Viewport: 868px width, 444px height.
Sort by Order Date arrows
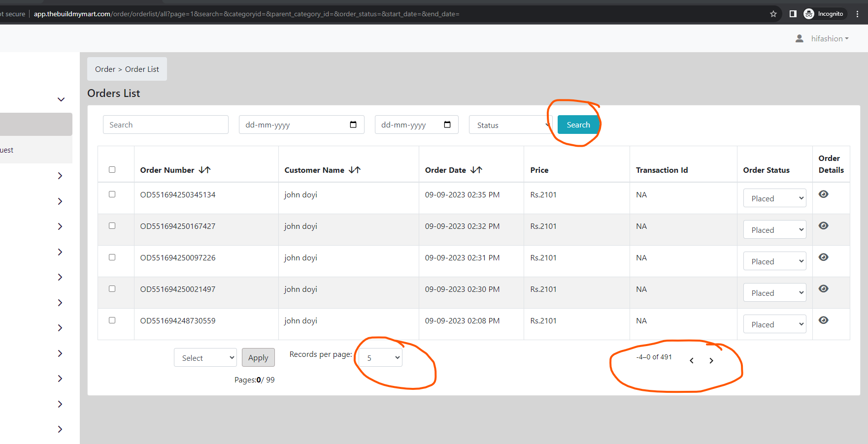(x=476, y=170)
